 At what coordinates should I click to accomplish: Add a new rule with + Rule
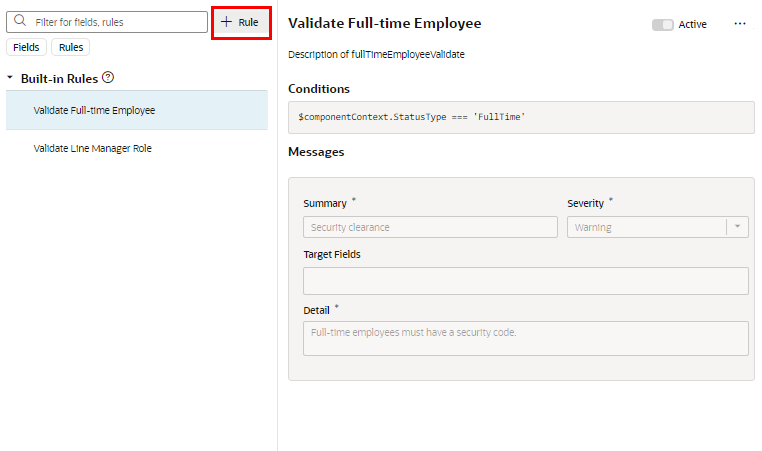pyautogui.click(x=241, y=22)
